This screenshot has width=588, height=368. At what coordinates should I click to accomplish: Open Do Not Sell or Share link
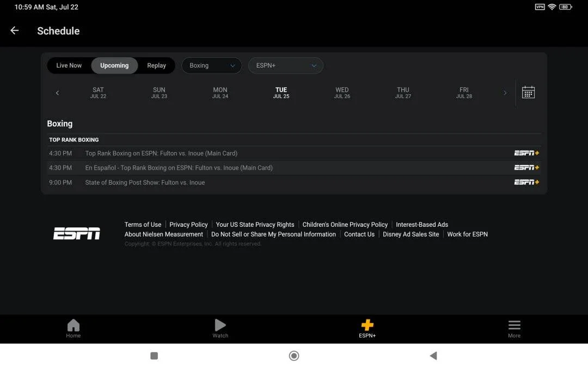pos(273,234)
